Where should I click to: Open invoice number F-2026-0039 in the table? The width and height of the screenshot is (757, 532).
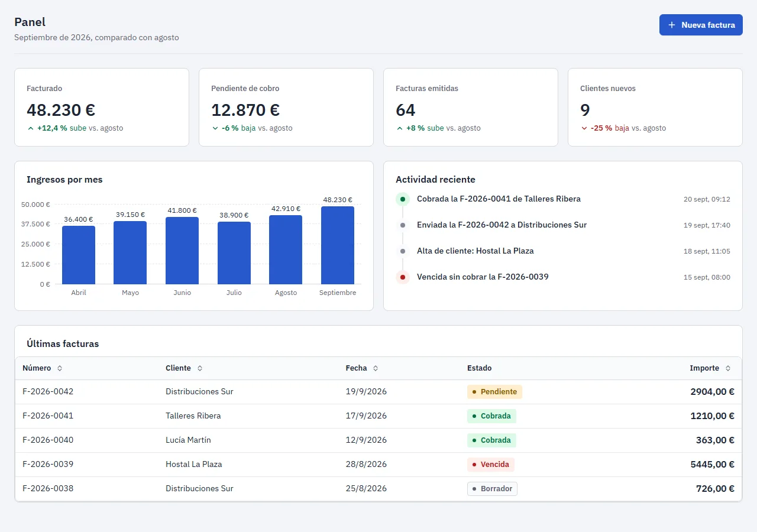pos(48,465)
